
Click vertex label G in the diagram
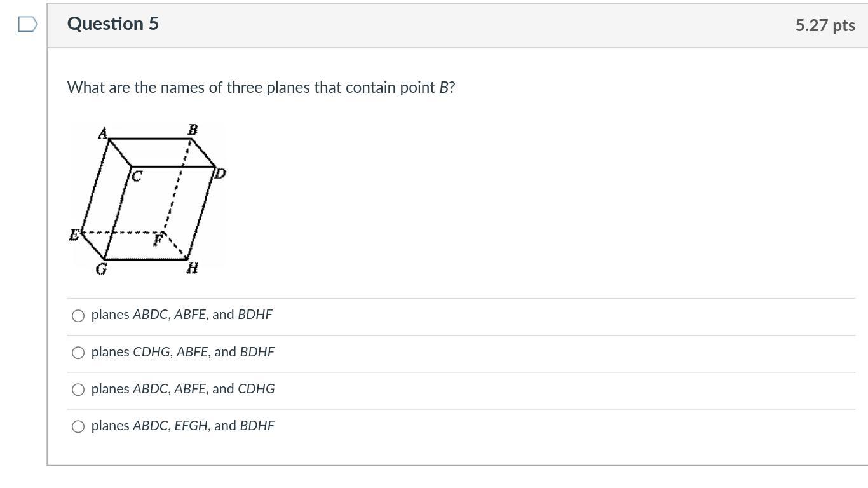(101, 269)
